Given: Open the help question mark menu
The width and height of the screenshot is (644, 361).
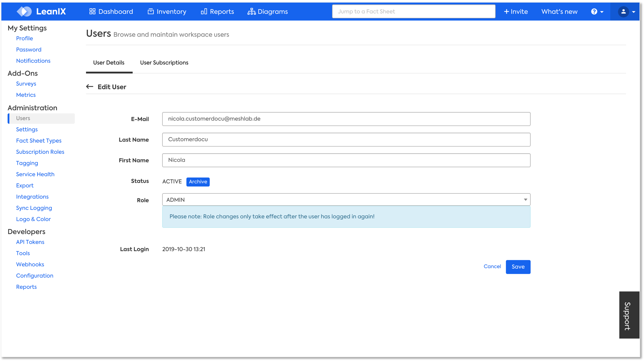Looking at the screenshot, I should tap(594, 11).
